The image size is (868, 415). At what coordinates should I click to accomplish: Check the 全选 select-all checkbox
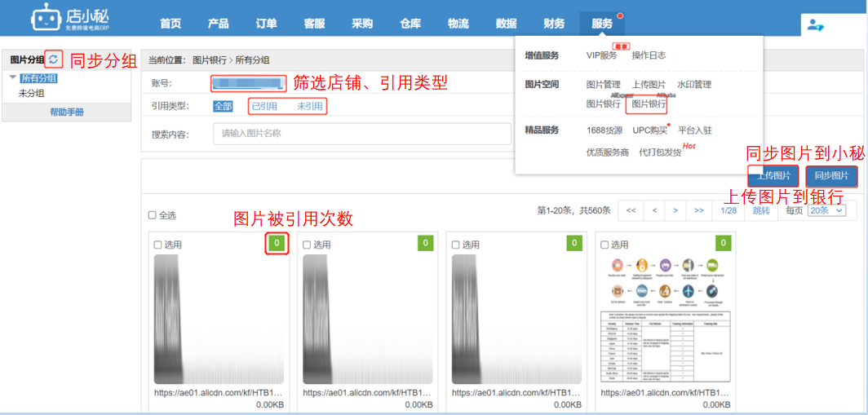(153, 216)
